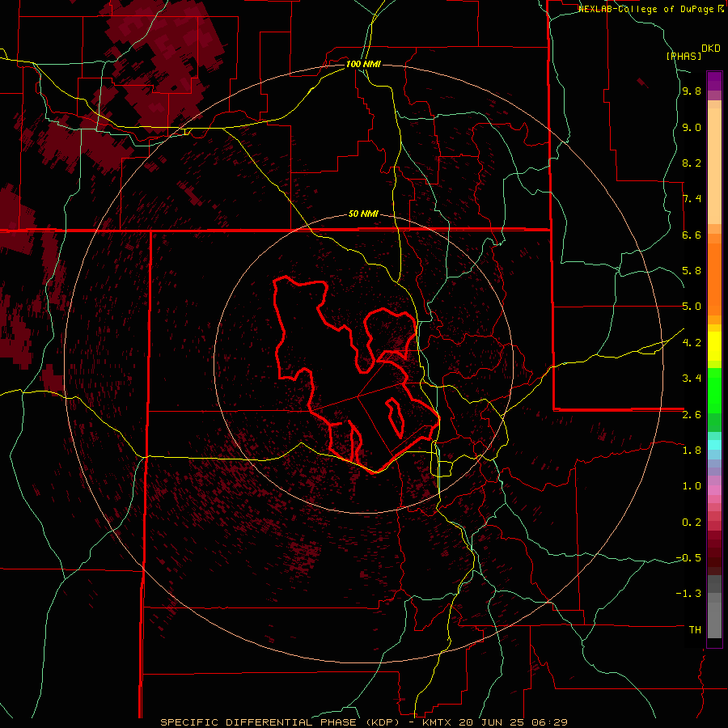Click the "DKD" units label above the color bar
The width and height of the screenshot is (728, 728).
(x=711, y=49)
